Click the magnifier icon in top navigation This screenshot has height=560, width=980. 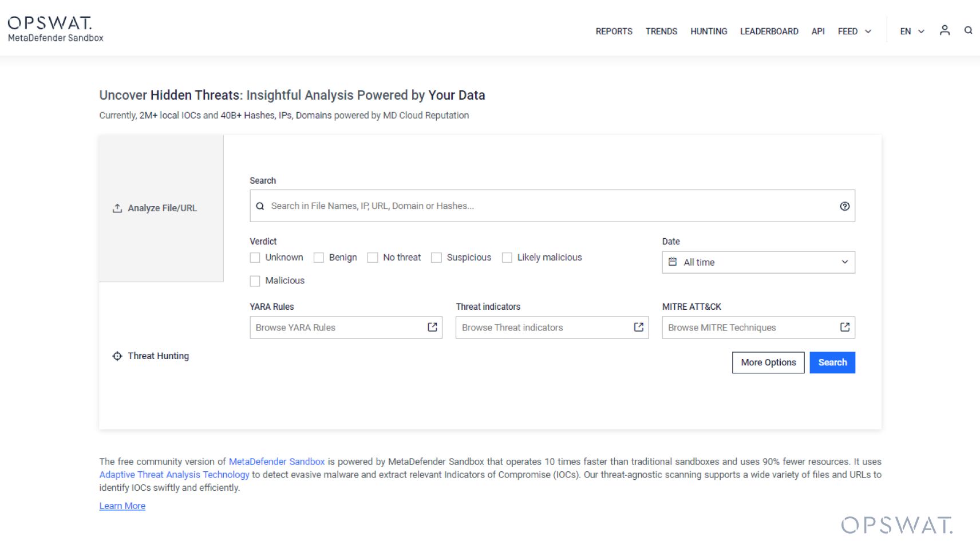pyautogui.click(x=968, y=30)
